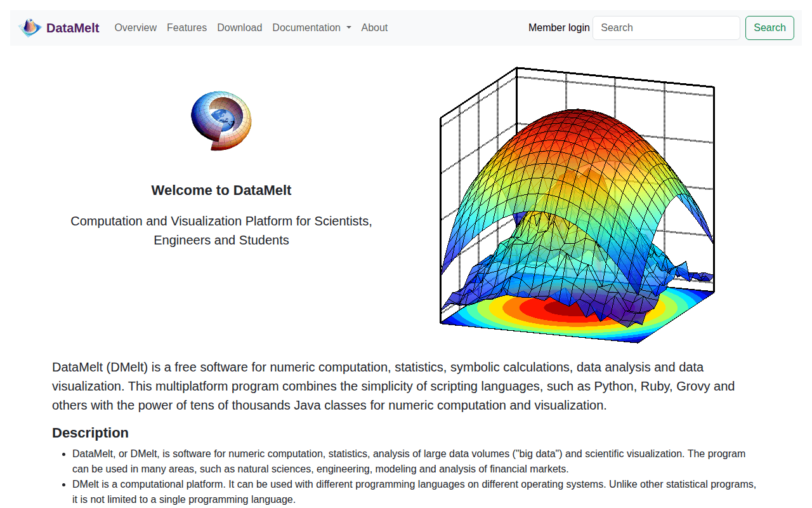
Task: Click the DataMelt brand name link
Action: [73, 28]
